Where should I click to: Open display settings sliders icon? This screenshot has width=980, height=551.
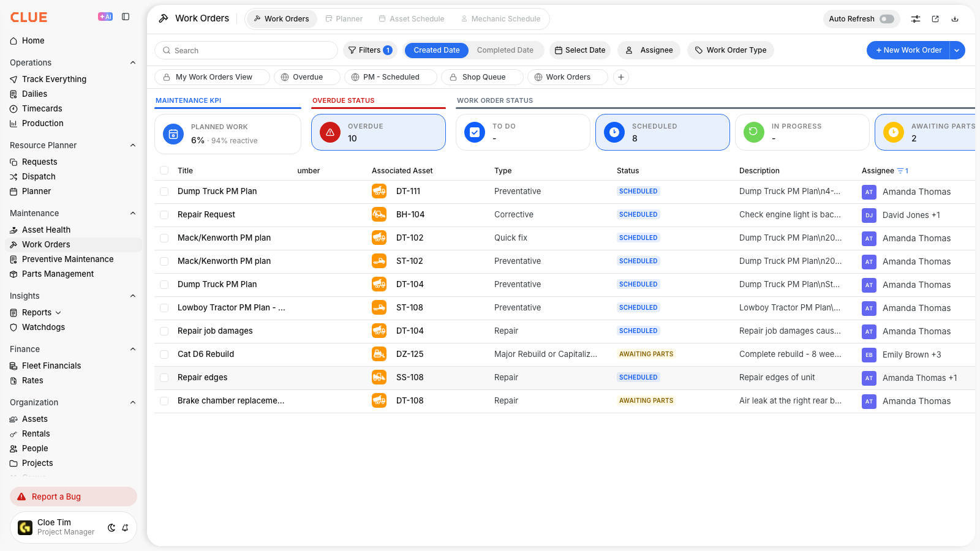click(916, 19)
